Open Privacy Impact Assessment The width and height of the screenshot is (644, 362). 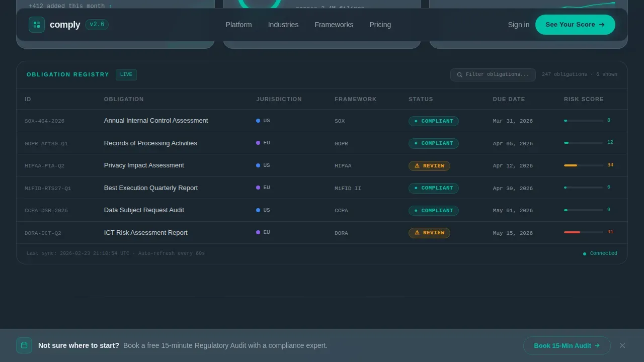[x=144, y=165]
